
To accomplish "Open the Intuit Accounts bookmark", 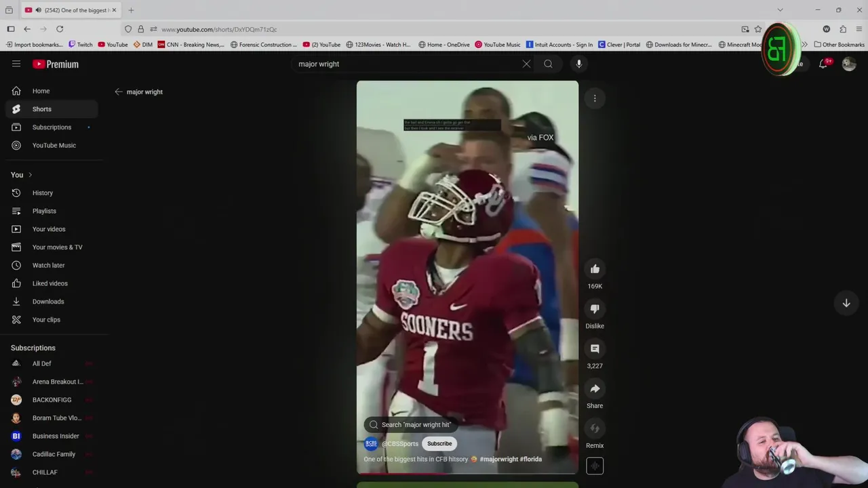I will pos(559,45).
